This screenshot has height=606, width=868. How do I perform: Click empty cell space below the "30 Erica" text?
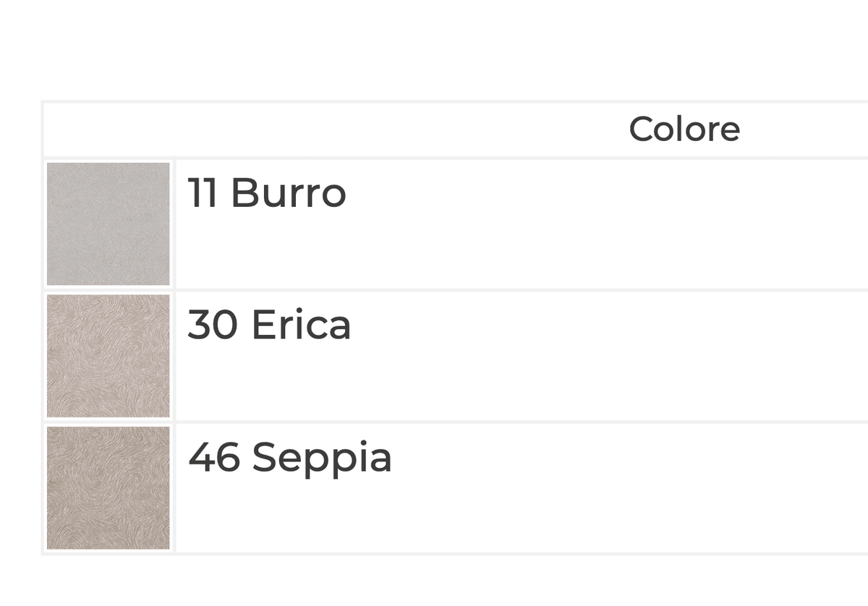(521, 381)
